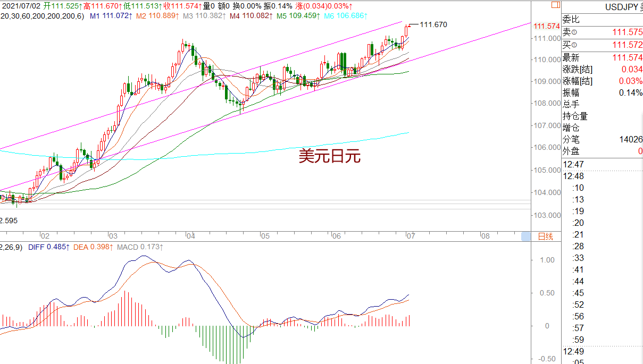Click the 委比 row label
The image size is (643, 364).
pos(571,20)
